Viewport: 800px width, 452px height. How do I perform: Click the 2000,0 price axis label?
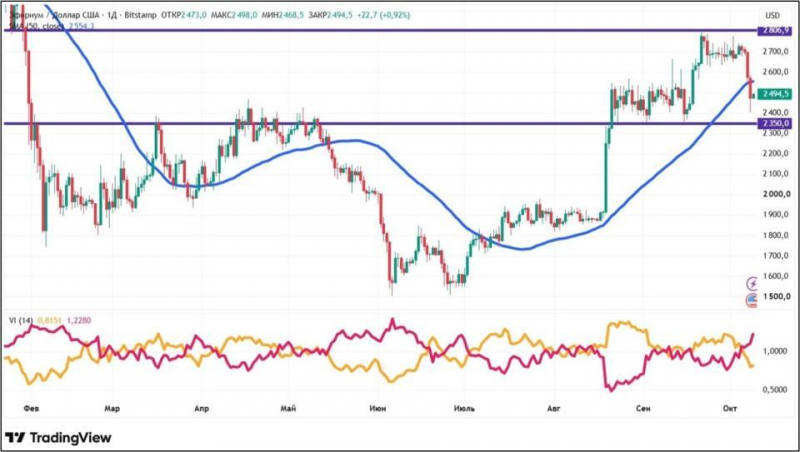[x=777, y=194]
